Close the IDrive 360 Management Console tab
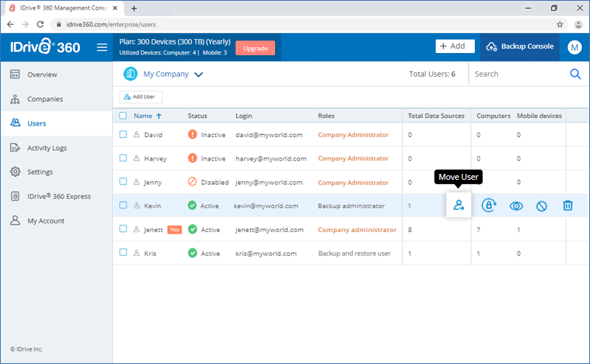Viewport: 590px width, 364px height. 115,8
